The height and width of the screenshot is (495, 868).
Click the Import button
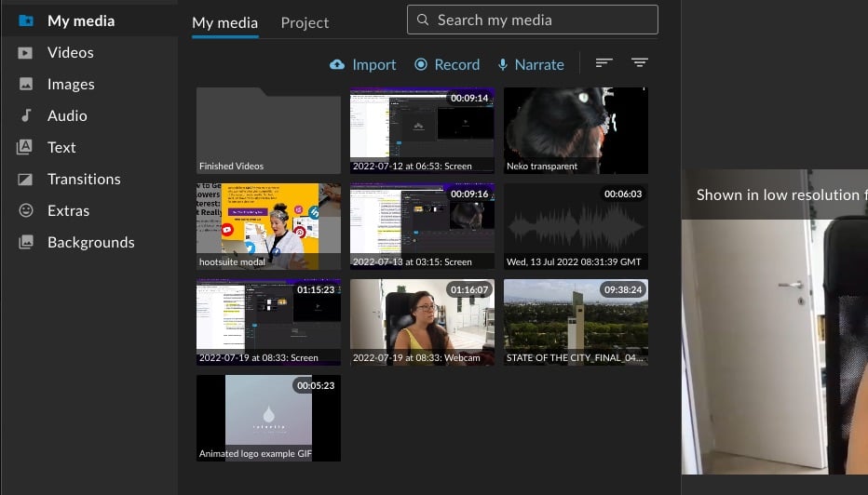363,64
